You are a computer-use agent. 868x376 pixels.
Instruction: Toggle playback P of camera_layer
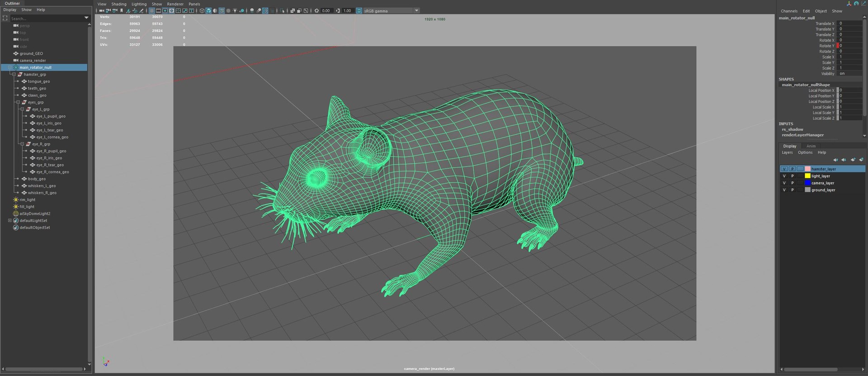(792, 183)
